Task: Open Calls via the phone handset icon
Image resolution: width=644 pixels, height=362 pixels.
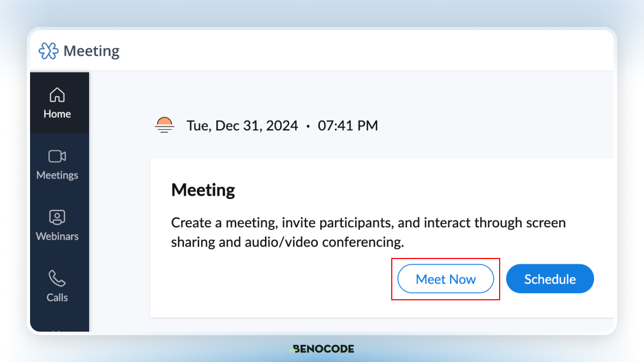Action: point(57,278)
